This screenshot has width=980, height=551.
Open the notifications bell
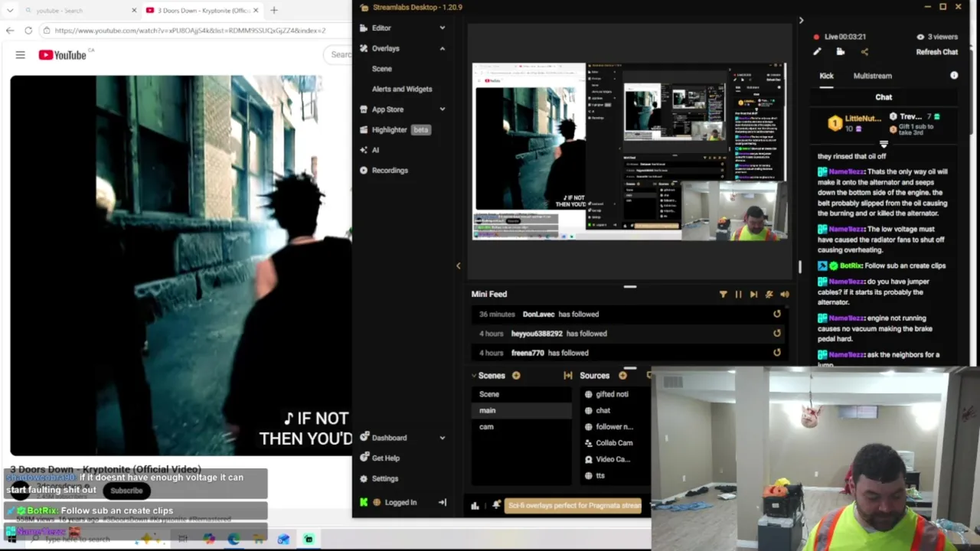tap(496, 505)
